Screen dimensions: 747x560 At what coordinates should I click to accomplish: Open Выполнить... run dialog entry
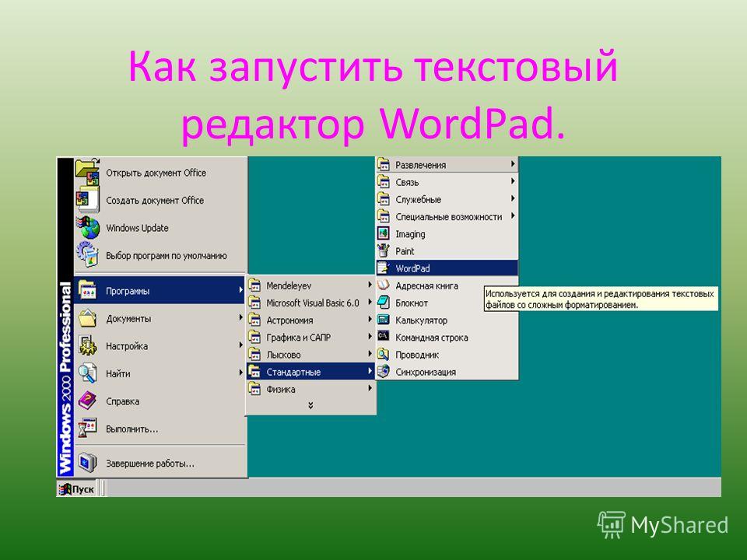pyautogui.click(x=160, y=429)
